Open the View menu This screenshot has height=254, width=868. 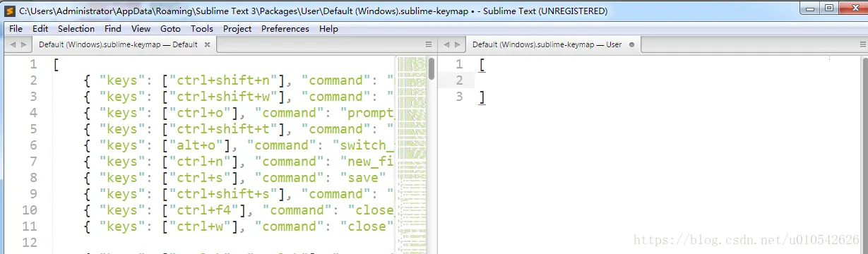(141, 29)
